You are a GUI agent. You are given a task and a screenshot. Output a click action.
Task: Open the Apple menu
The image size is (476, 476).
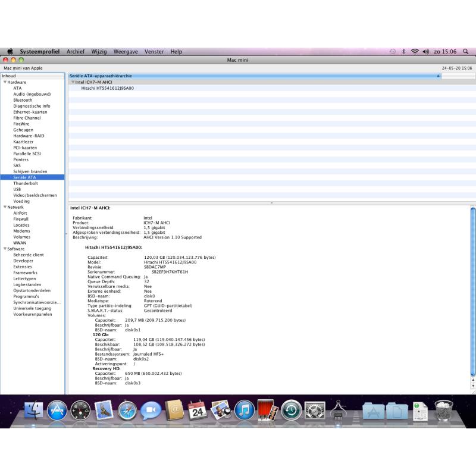tap(10, 51)
